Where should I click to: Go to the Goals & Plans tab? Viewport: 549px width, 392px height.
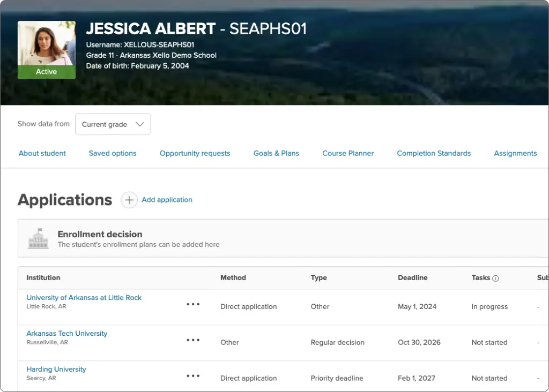[276, 153]
